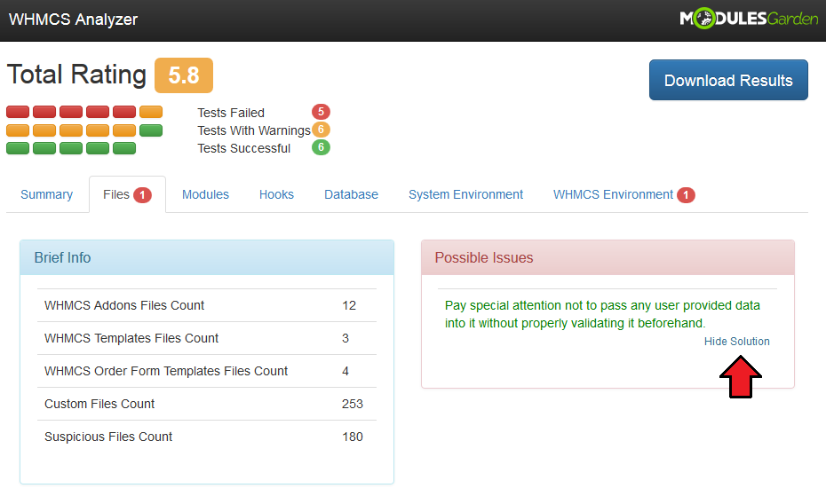Click the Tests Successful count badge
This screenshot has height=504, width=826.
(x=321, y=147)
